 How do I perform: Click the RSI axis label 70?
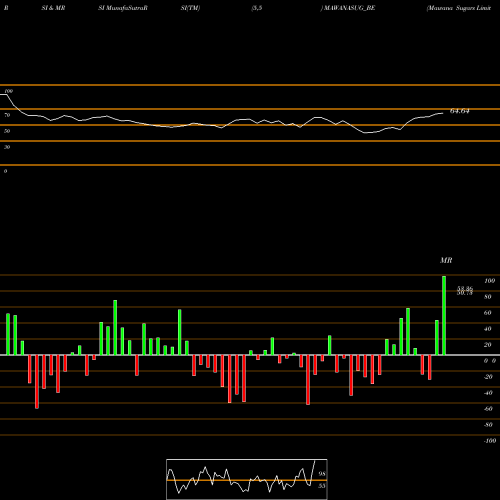tap(7, 115)
